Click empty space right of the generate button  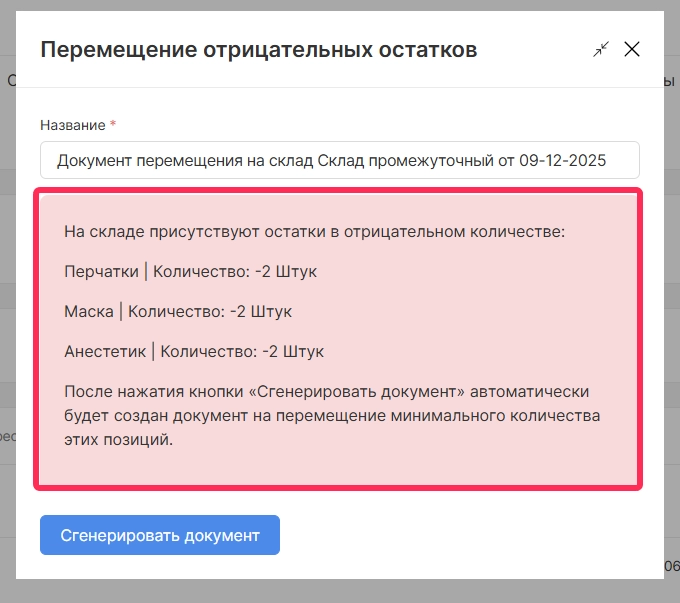460,535
